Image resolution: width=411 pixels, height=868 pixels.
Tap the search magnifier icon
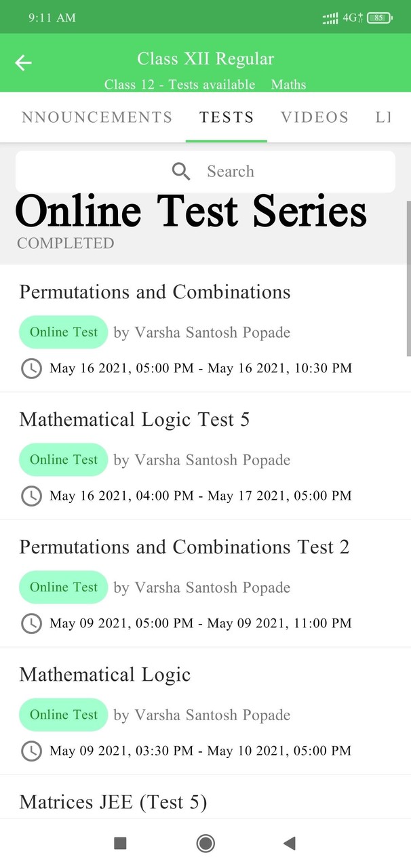click(180, 171)
